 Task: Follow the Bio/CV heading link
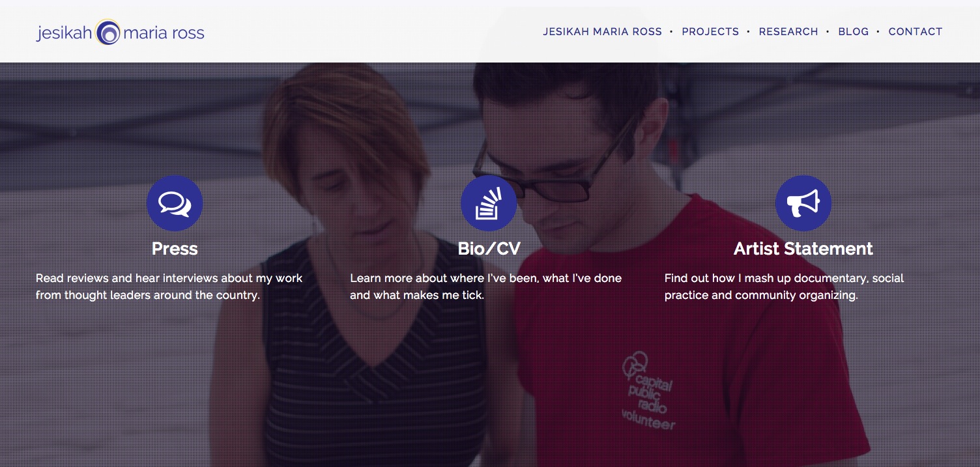point(489,249)
